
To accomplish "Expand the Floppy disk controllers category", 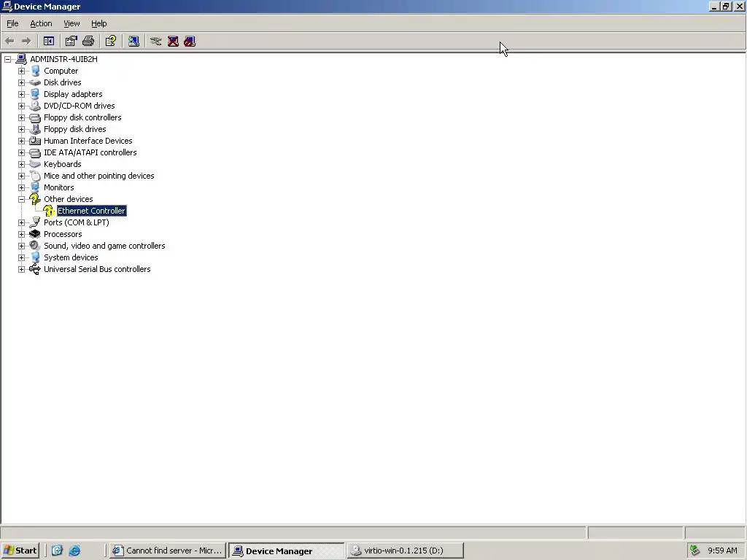I will 21,117.
